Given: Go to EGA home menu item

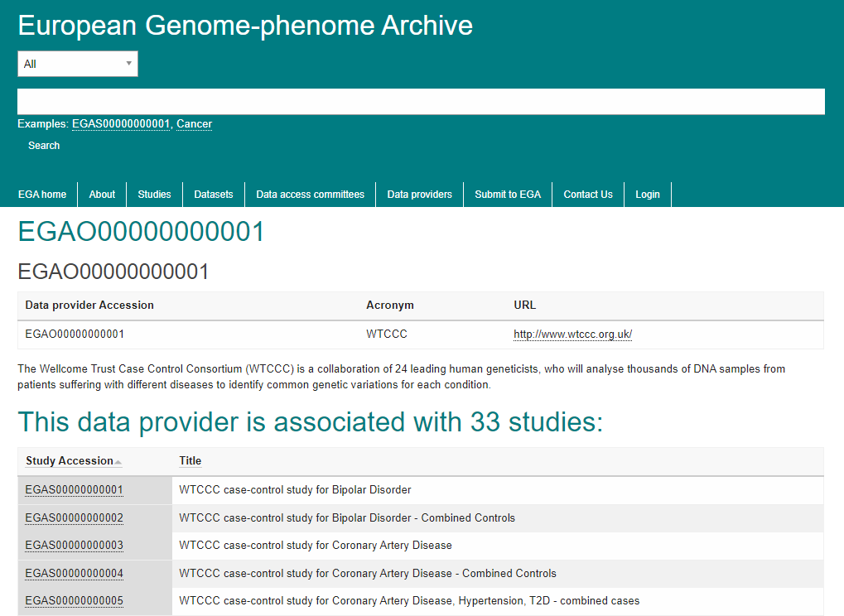Looking at the screenshot, I should (x=42, y=195).
